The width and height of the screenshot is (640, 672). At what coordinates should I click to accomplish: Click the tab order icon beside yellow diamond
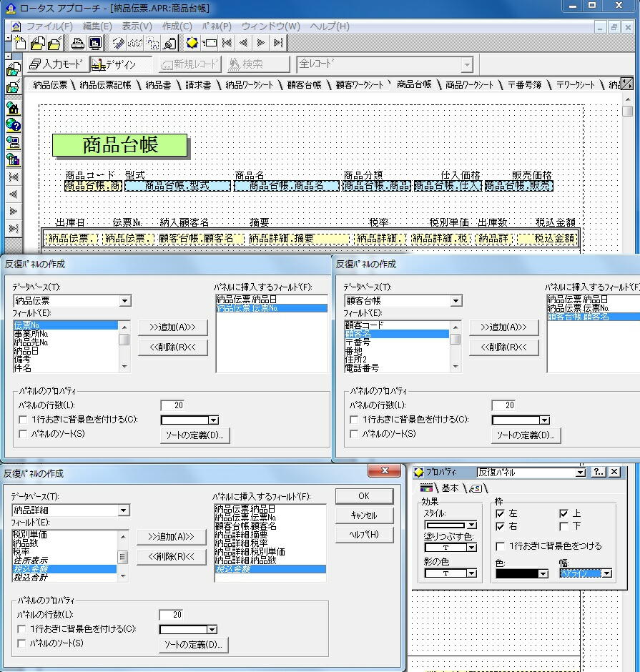click(210, 43)
